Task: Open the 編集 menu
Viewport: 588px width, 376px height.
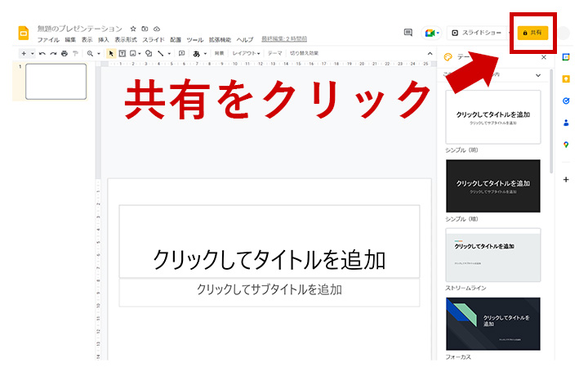Action: (70, 39)
